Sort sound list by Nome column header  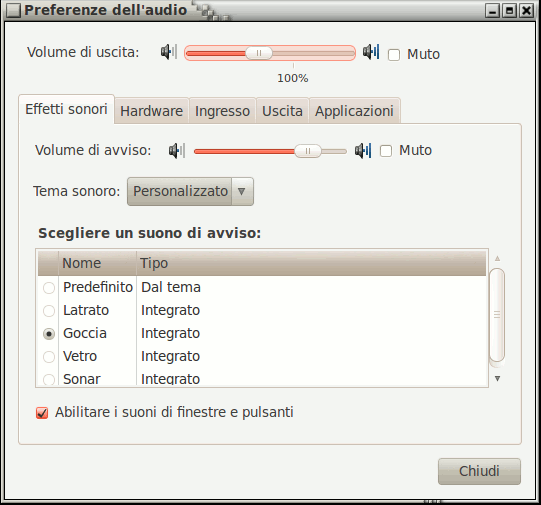pos(97,263)
